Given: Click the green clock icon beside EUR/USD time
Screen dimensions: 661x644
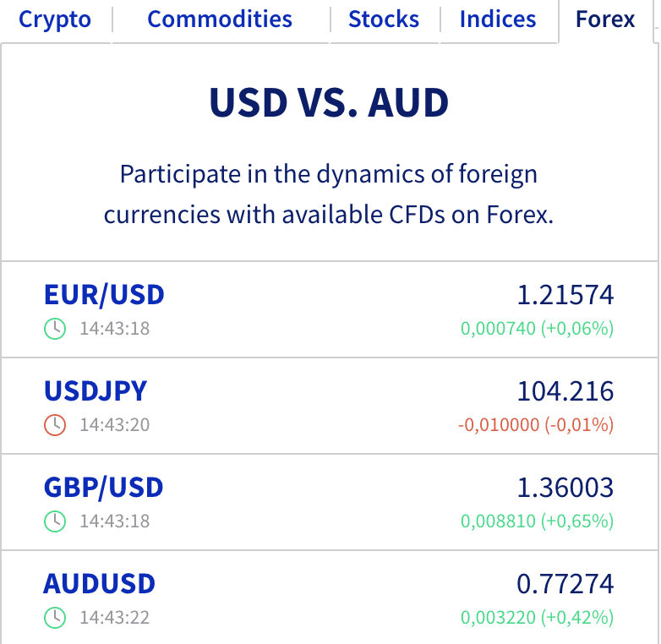Looking at the screenshot, I should click(55, 329).
